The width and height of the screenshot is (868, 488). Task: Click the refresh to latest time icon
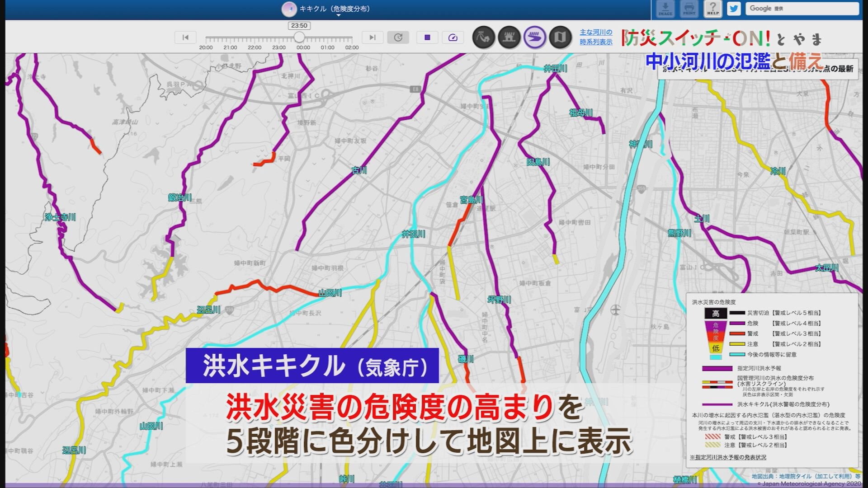(x=398, y=38)
